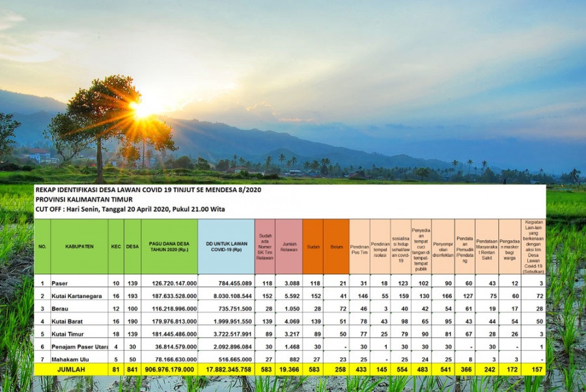Image resolution: width=586 pixels, height=392 pixels.
Task: Select the 'KEC' column header
Action: (x=116, y=247)
